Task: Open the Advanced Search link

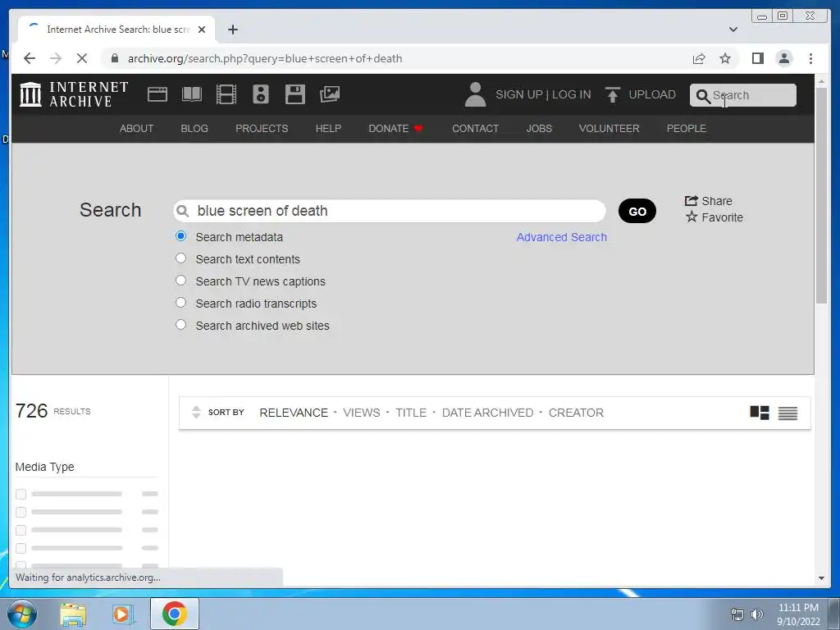Action: pyautogui.click(x=561, y=237)
